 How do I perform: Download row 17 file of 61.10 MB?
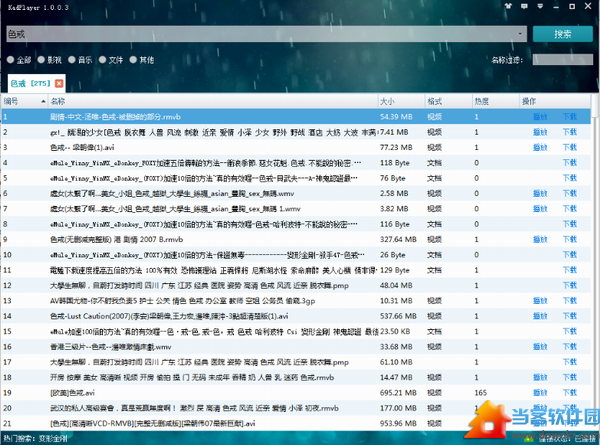point(570,362)
